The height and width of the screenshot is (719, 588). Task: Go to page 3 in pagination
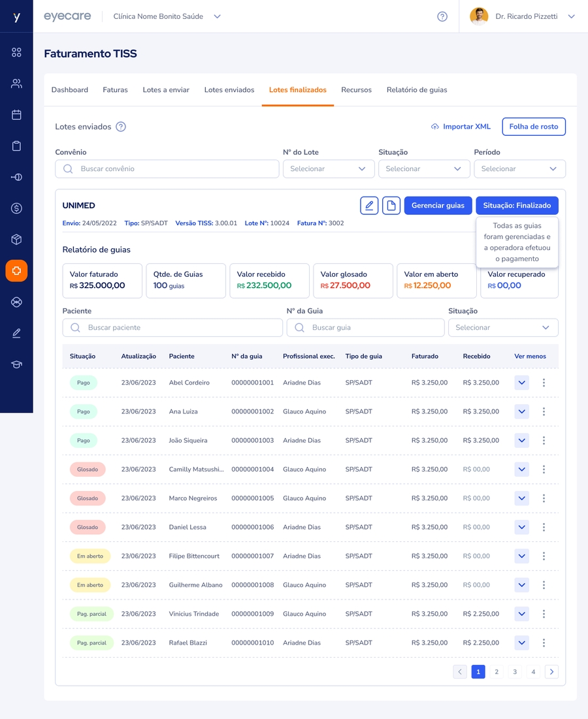(x=515, y=671)
